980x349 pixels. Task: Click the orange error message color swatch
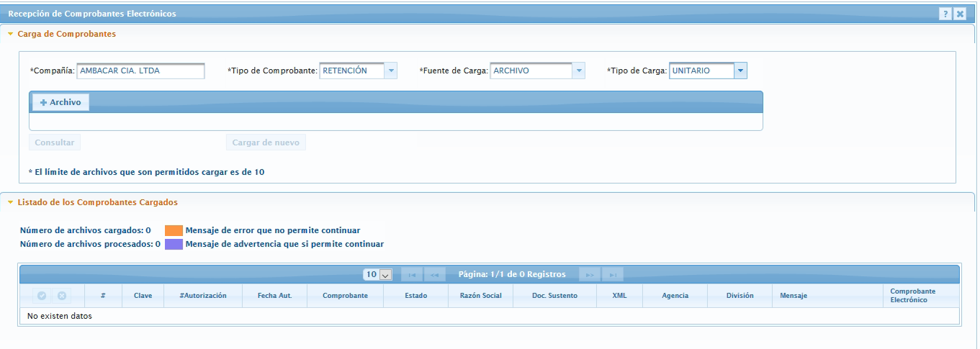pos(174,230)
